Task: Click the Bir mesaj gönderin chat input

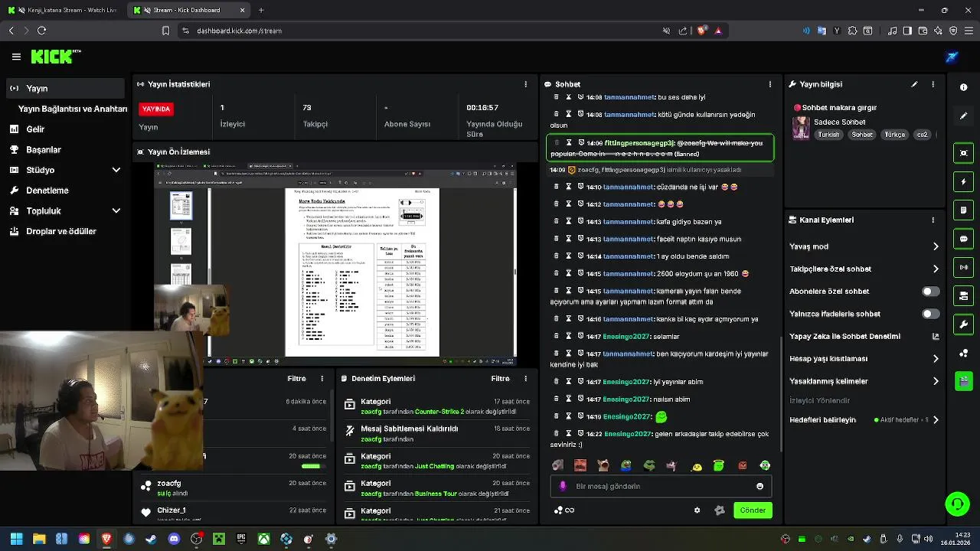Action: [x=660, y=486]
